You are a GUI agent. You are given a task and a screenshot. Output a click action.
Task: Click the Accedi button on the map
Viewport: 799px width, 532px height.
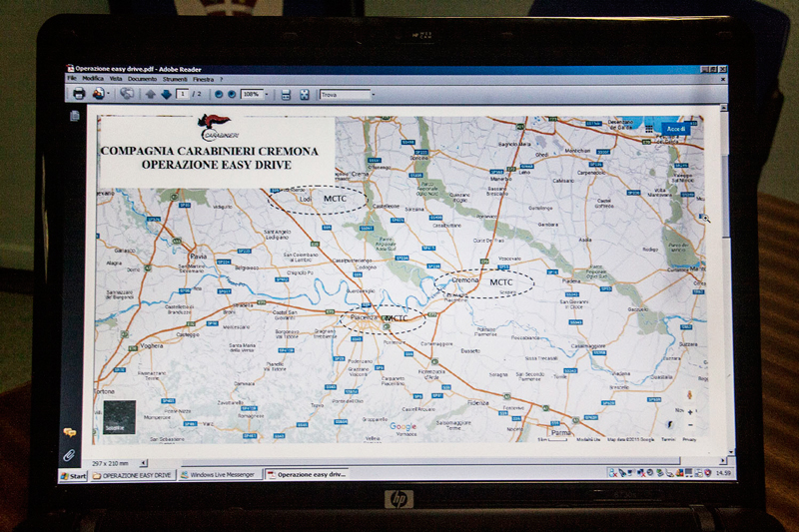(x=676, y=130)
